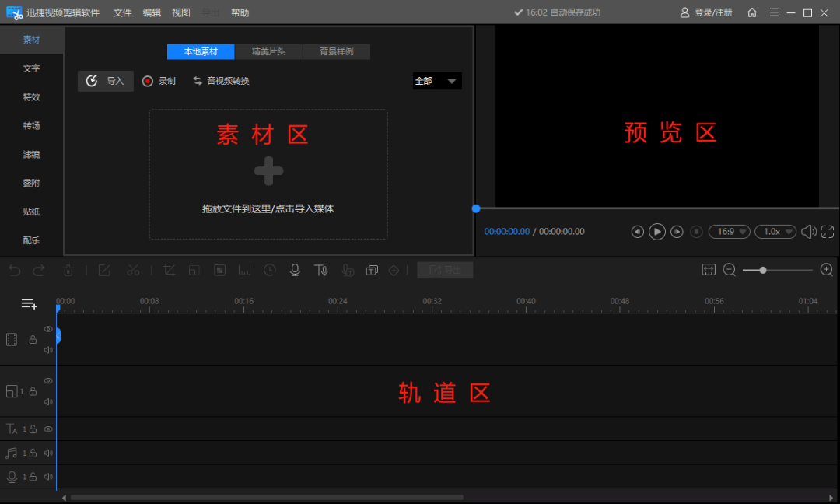This screenshot has width=840, height=504.
Task: Click the add track icon
Action: 29,303
